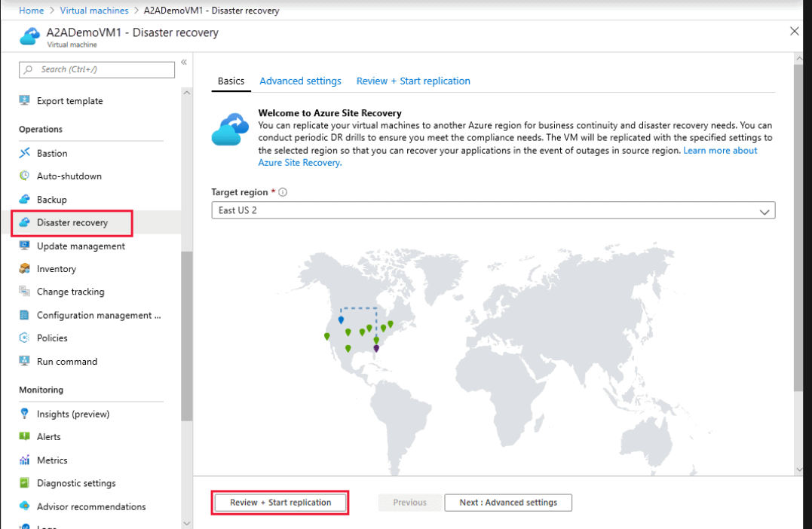Switch to the Advanced settings tab
Screen dimensions: 812x529
pos(300,81)
